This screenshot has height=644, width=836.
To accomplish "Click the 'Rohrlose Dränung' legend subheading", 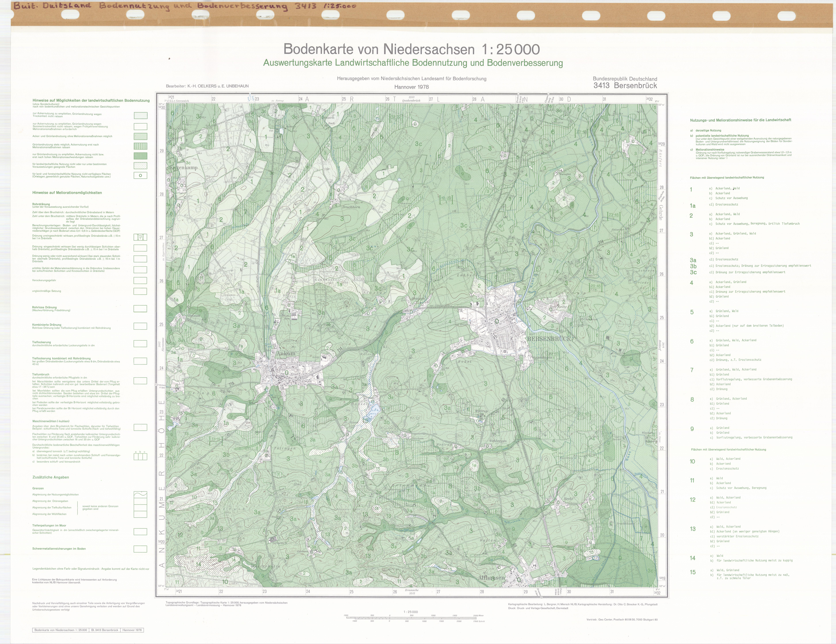I will (x=44, y=307).
